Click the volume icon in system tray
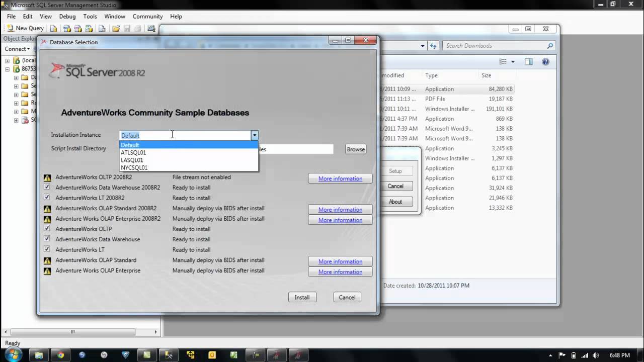The image size is (644, 362). pyautogui.click(x=595, y=355)
